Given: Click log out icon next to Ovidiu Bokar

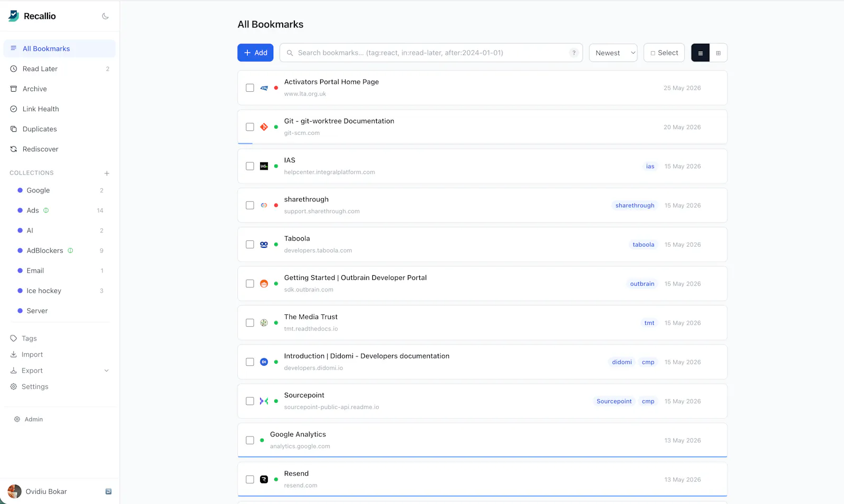Looking at the screenshot, I should 108,491.
